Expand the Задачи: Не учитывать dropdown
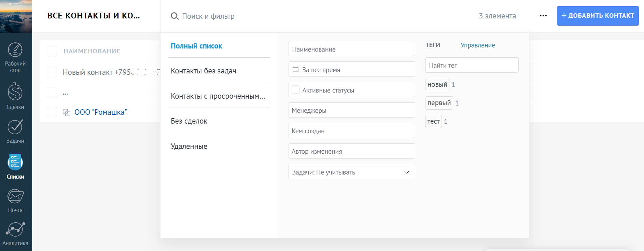The height and width of the screenshot is (251, 644). [352, 172]
